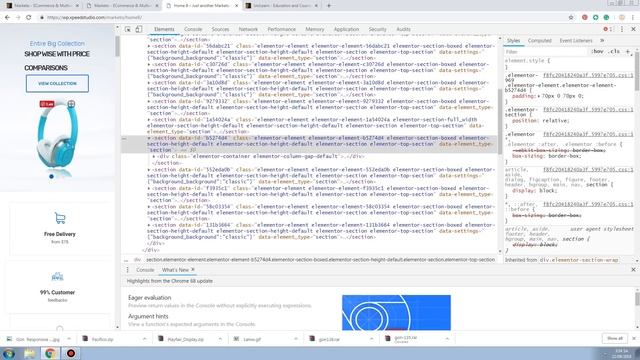Click the 99% Customer feedback icon
The image size is (640, 360).
click(58, 276)
